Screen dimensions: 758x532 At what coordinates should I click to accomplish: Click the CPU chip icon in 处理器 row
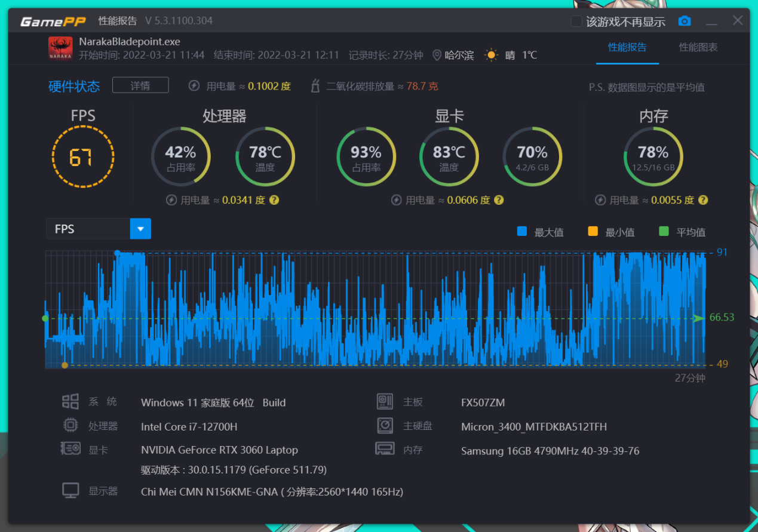tap(70, 426)
